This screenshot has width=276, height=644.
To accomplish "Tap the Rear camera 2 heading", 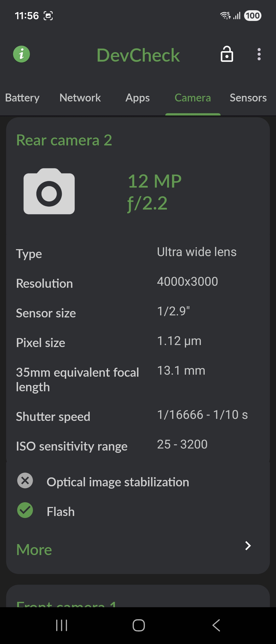I will point(64,140).
